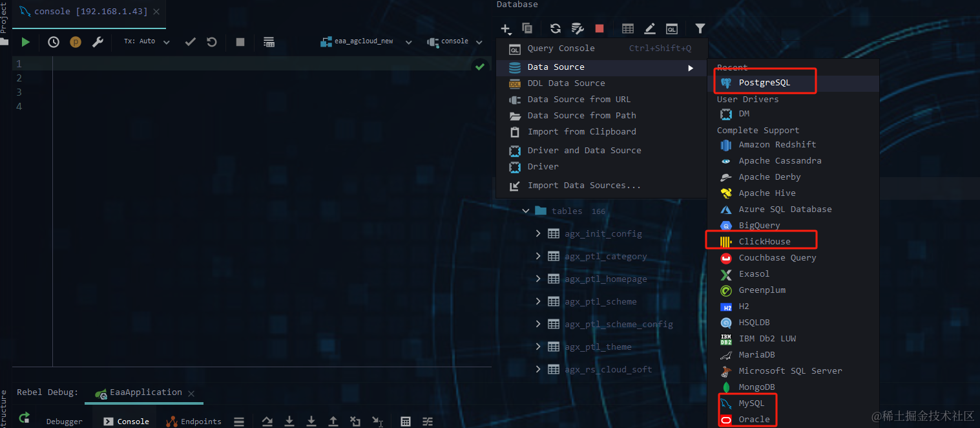Open console settings wrench icon

tap(98, 42)
